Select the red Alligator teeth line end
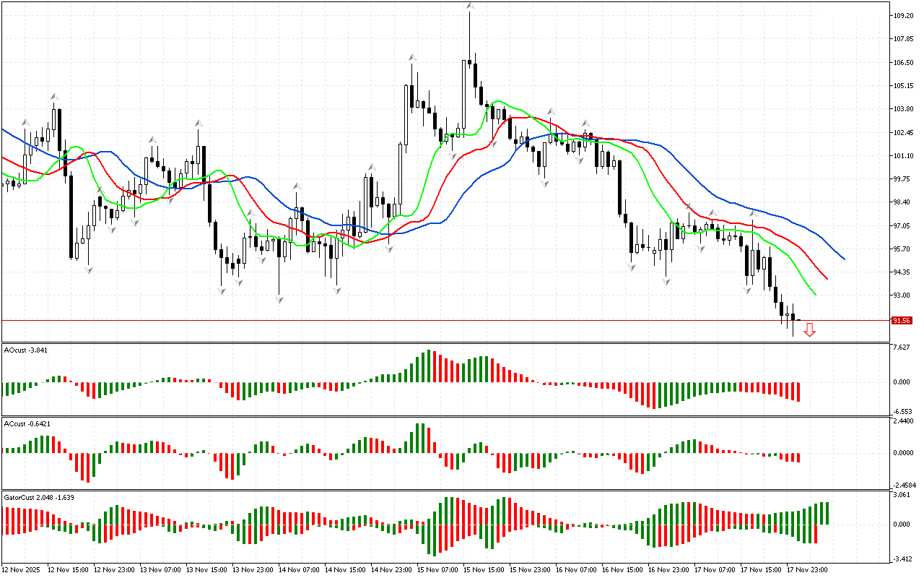Image resolution: width=924 pixels, height=578 pixels. click(x=827, y=278)
